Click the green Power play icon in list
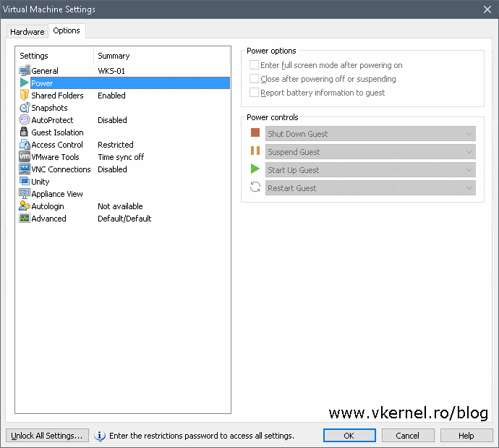499x448 pixels. [25, 83]
